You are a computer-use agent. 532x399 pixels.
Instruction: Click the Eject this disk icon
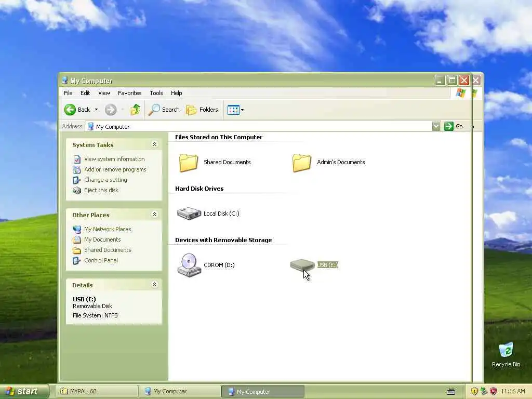point(77,190)
